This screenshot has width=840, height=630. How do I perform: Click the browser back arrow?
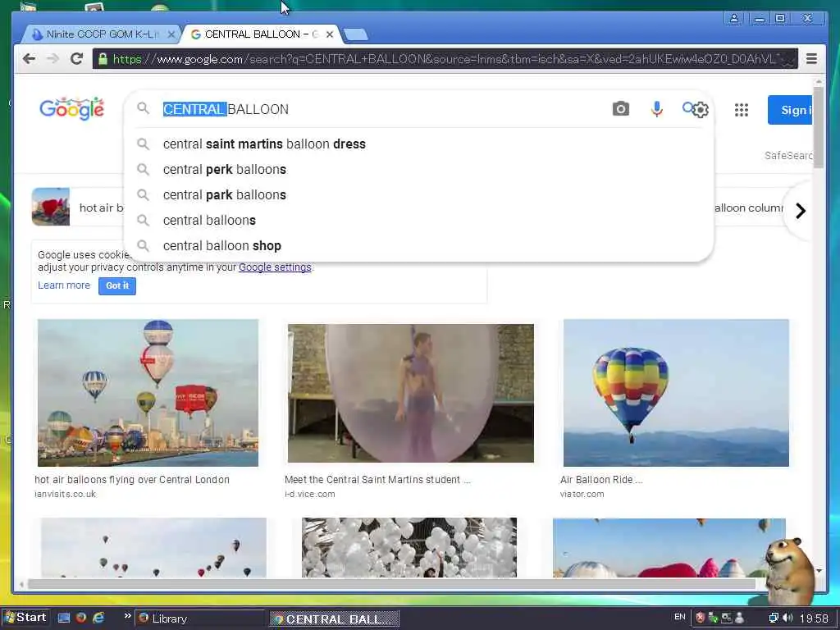coord(30,59)
